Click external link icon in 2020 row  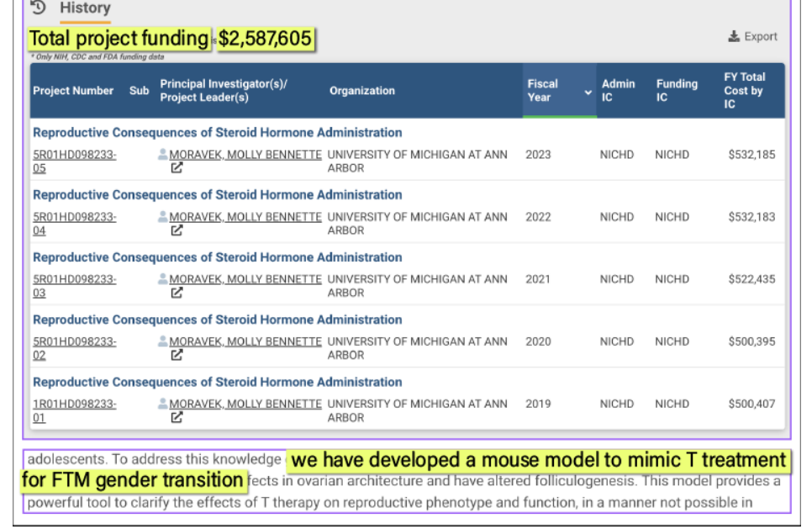[x=177, y=355]
